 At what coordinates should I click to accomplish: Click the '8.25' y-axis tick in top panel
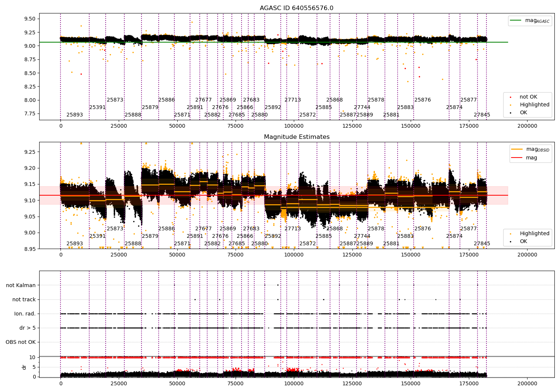(x=30, y=87)
